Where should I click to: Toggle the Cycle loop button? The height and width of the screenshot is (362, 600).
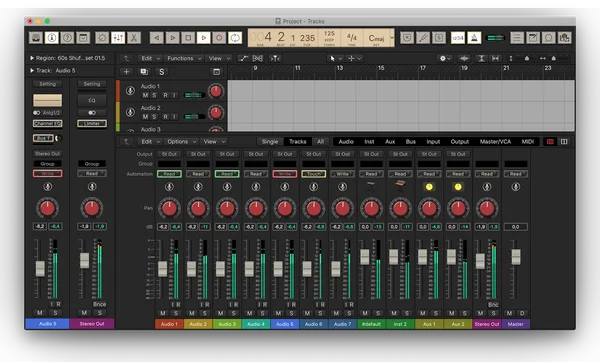235,38
